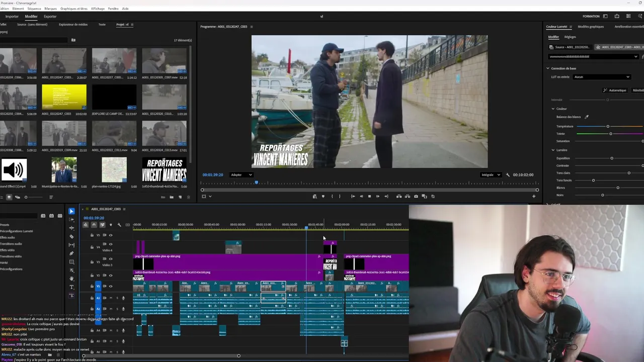
Task: Mute audio track A1
Action: point(111,298)
